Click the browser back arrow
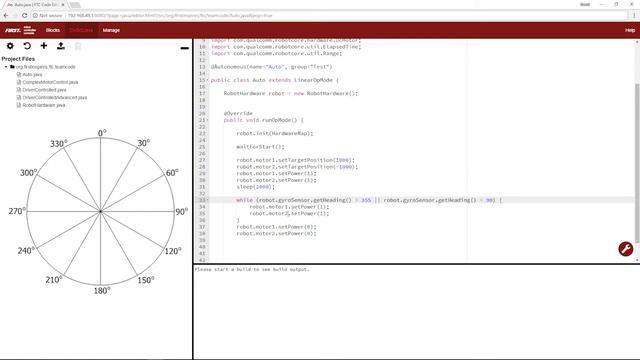This screenshot has width=640, height=360. point(6,16)
